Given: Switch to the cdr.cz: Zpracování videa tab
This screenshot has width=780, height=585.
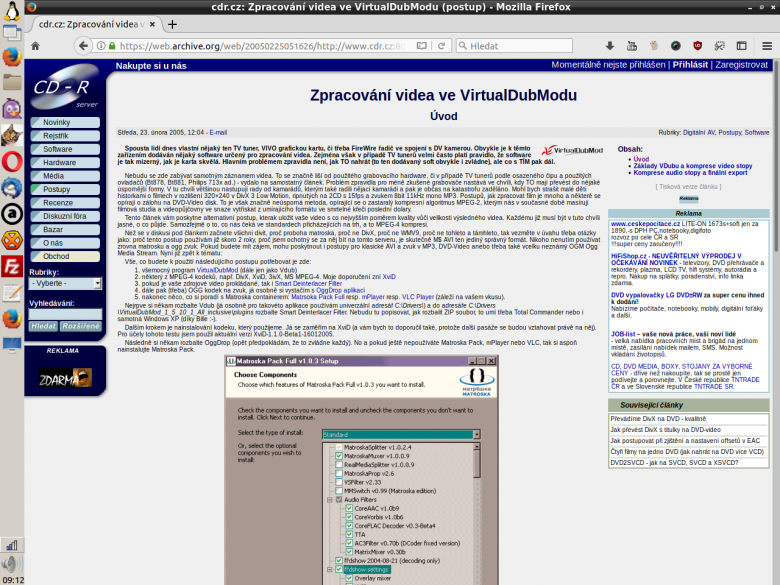Looking at the screenshot, I should pos(92,24).
